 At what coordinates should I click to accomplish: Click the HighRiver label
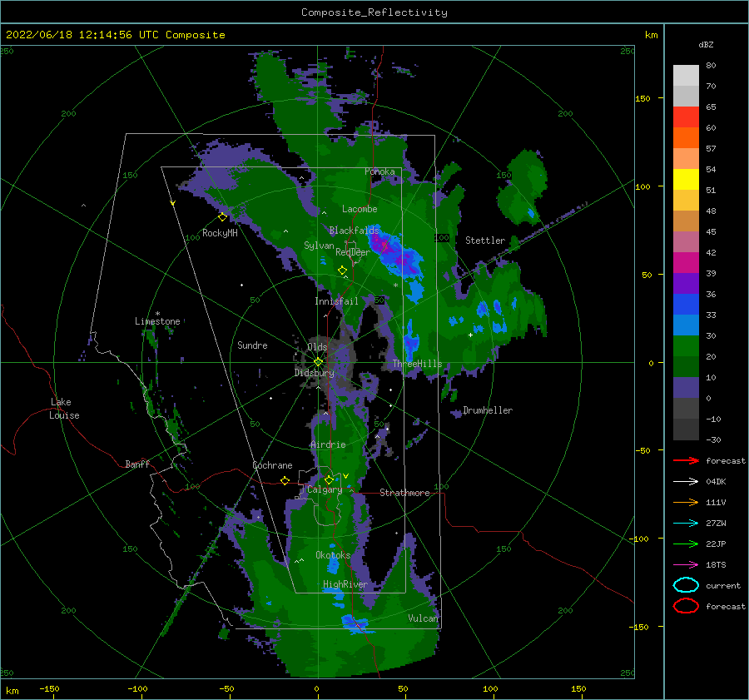tap(345, 584)
